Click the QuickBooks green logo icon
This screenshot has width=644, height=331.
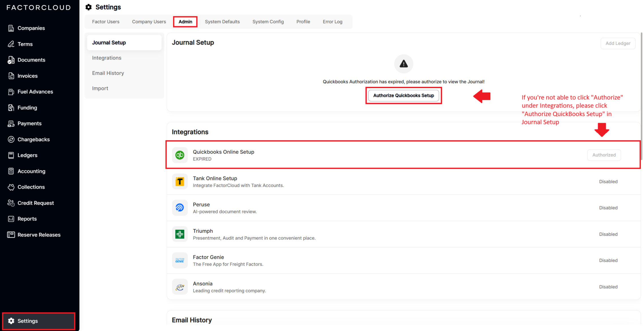pos(180,155)
